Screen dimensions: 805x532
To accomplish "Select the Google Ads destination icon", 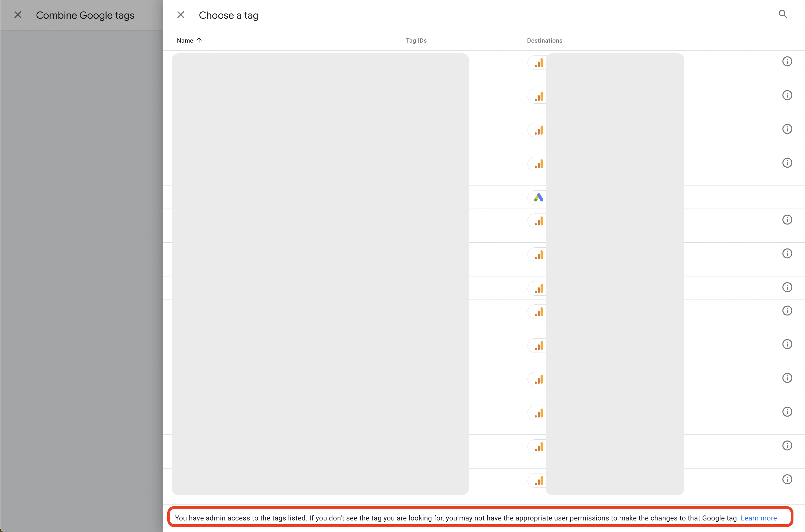I will coord(538,198).
